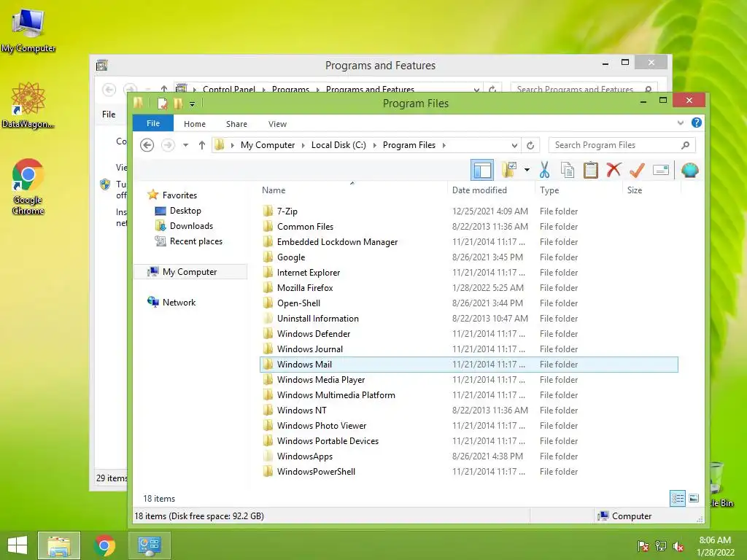The width and height of the screenshot is (747, 560).
Task: Expand arrow after My Computer breadcrumb
Action: pos(303,145)
